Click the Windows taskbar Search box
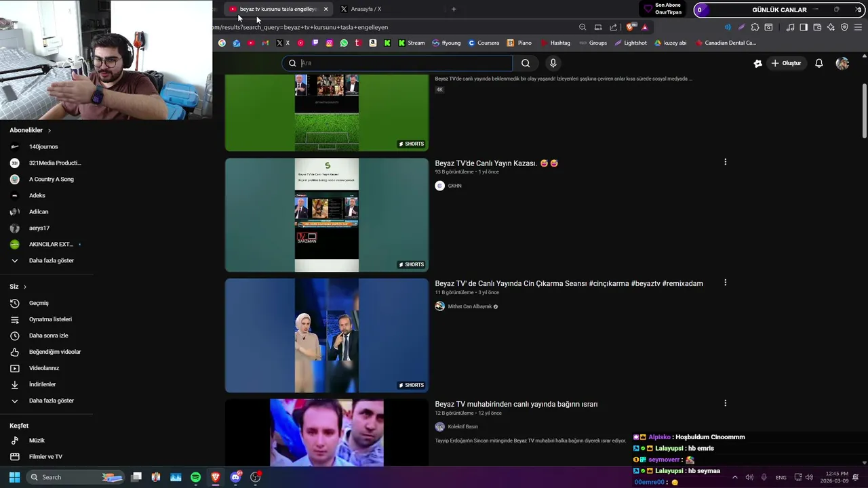868x488 pixels. pyautogui.click(x=76, y=477)
